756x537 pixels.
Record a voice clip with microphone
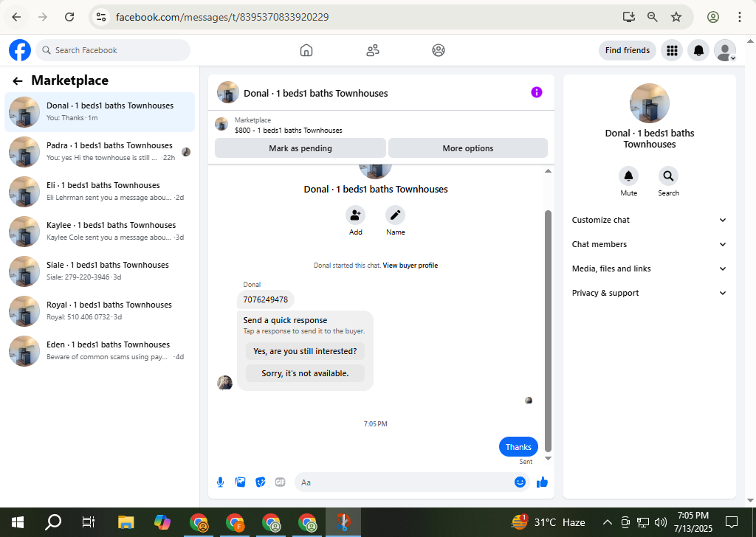tap(220, 482)
